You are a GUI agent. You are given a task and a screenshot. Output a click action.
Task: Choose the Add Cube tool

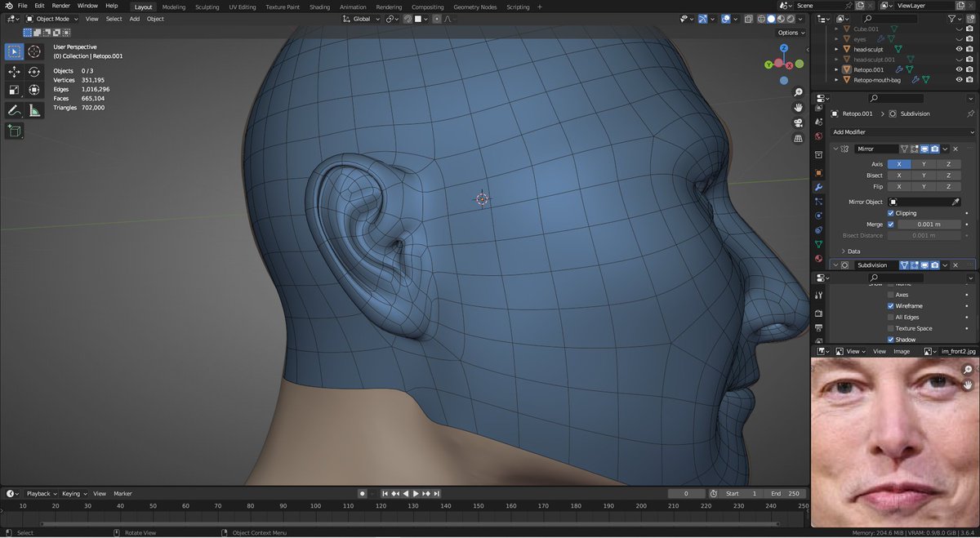14,131
